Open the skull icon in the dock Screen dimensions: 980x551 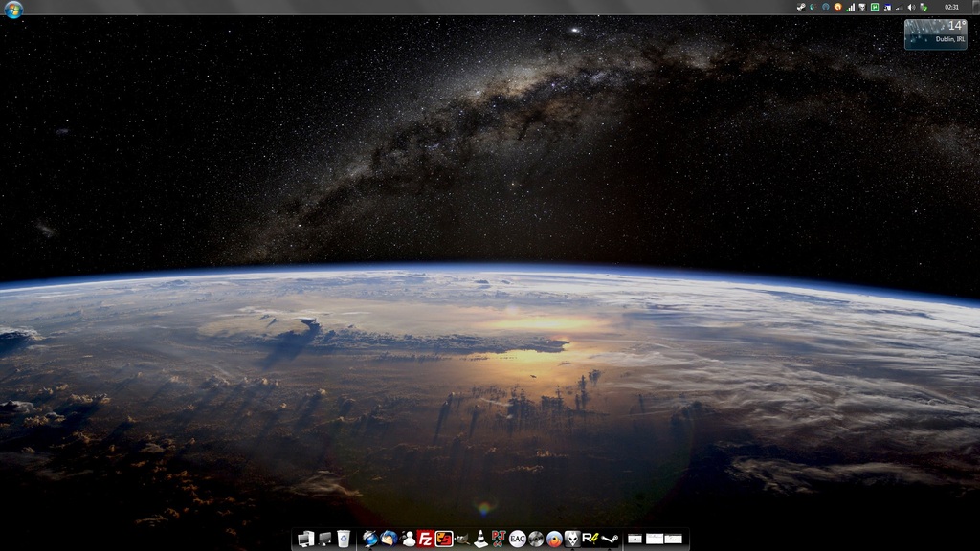572,540
